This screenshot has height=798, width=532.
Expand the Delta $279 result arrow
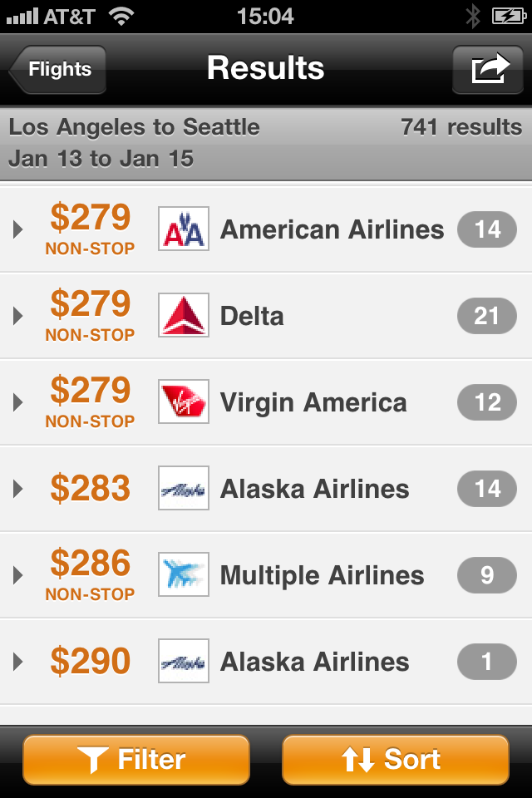pyautogui.click(x=18, y=316)
